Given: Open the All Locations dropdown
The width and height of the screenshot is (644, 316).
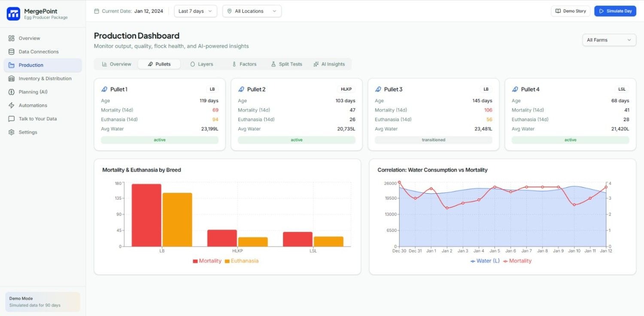Looking at the screenshot, I should tap(252, 11).
